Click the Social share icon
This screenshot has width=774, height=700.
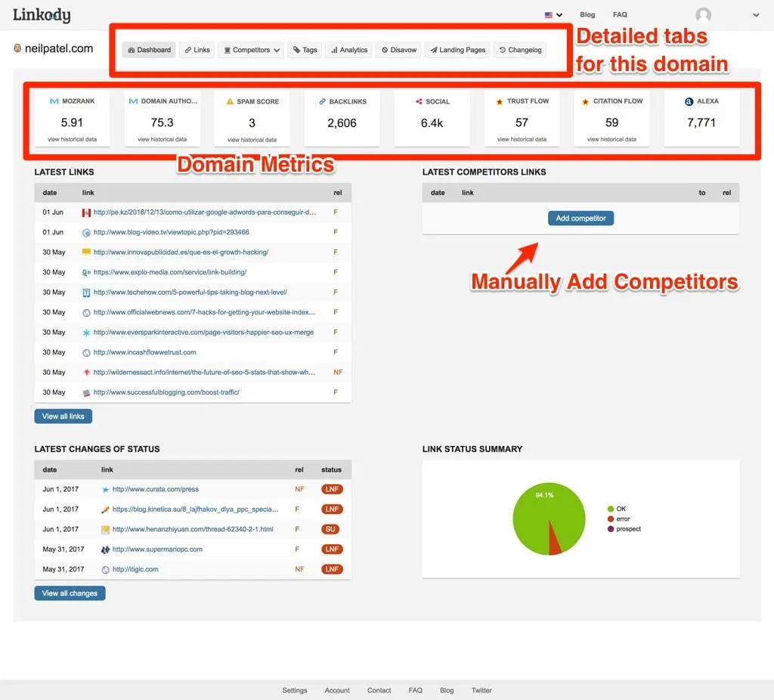pos(419,101)
